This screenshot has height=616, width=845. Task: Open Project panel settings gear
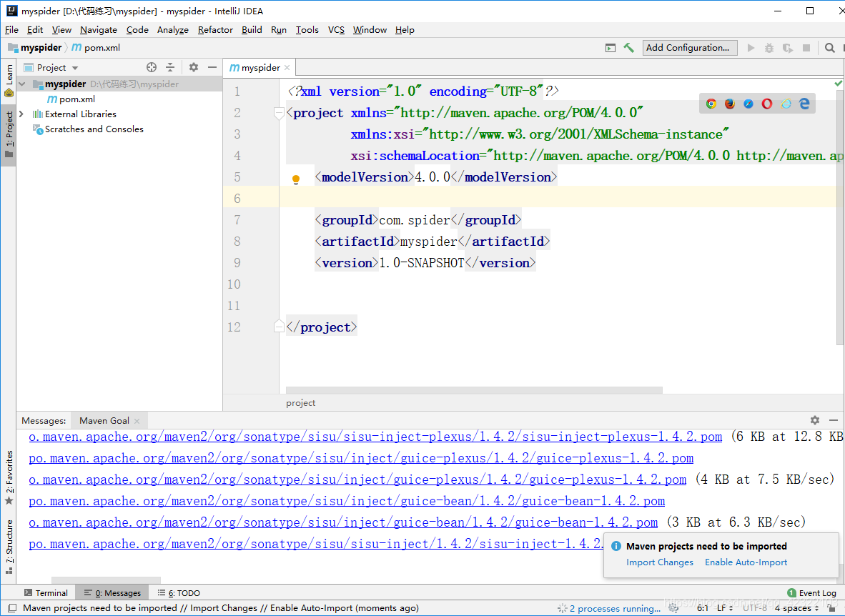(x=194, y=67)
